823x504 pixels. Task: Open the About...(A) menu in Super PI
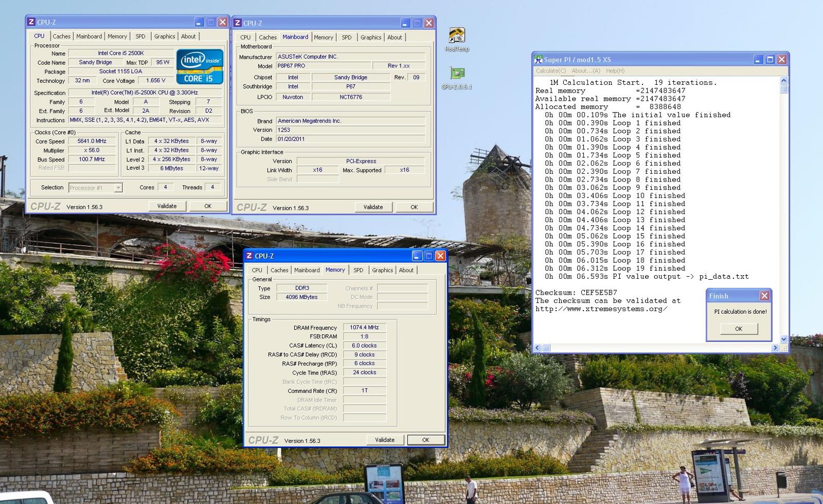point(586,71)
